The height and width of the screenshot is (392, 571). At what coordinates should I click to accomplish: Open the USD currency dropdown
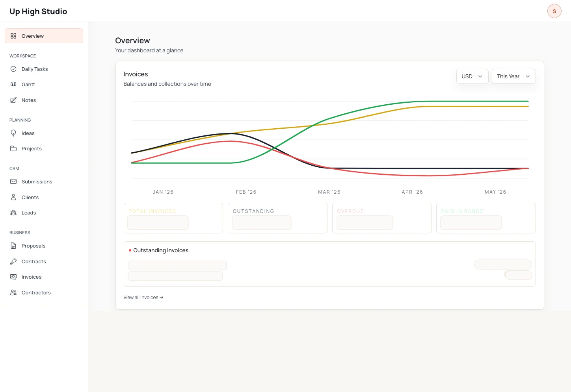[x=472, y=76]
